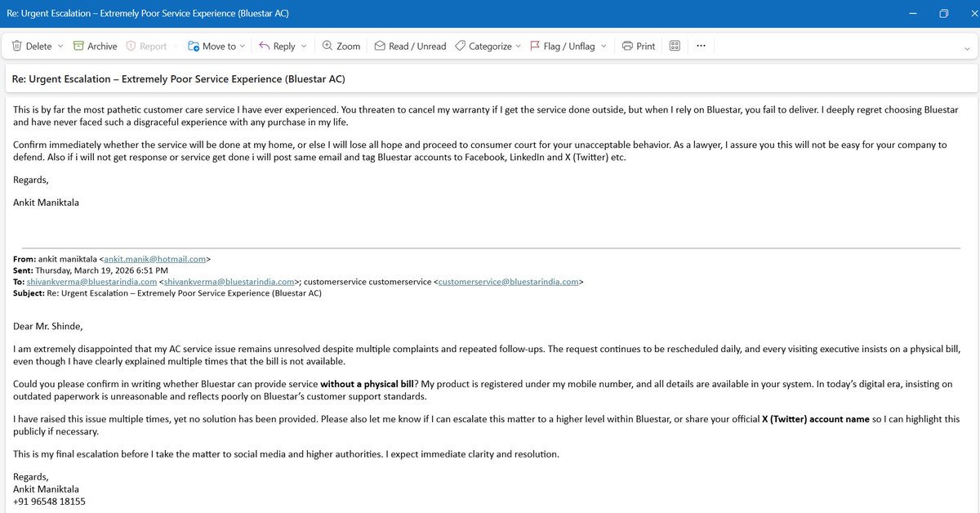Click the customerservice@bluestarindia.com address link
Viewport: 980px width, 513px height.
pyautogui.click(x=509, y=282)
